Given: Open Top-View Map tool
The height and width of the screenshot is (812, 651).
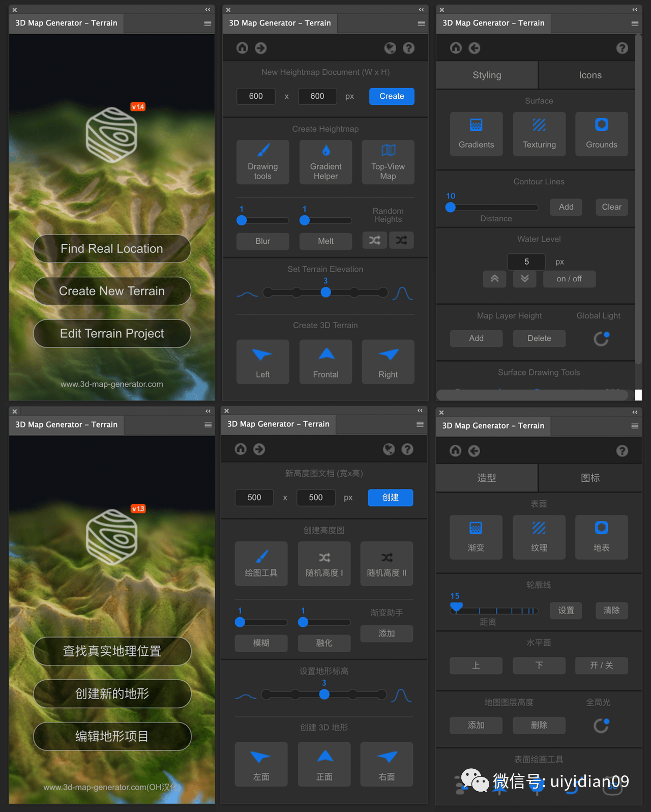Looking at the screenshot, I should [x=388, y=162].
